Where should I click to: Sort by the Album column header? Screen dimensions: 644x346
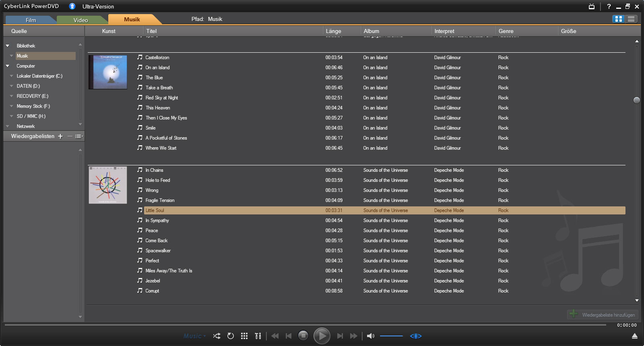396,31
